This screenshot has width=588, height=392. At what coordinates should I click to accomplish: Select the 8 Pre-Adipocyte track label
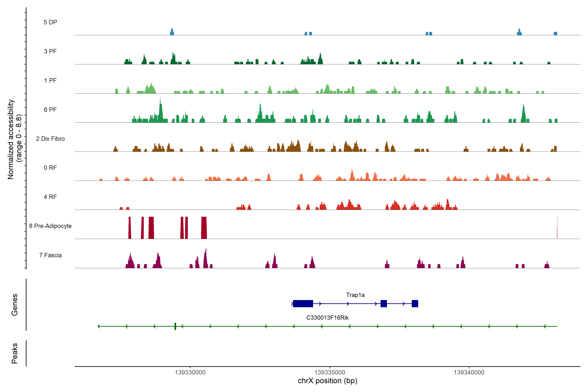(50, 226)
